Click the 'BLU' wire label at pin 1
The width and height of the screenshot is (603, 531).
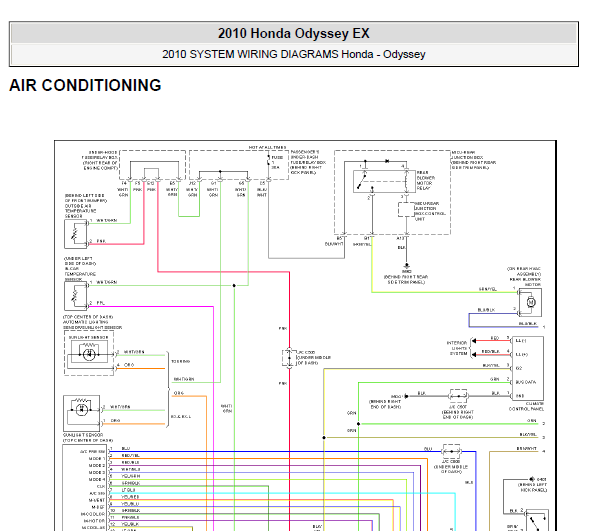click(x=126, y=448)
